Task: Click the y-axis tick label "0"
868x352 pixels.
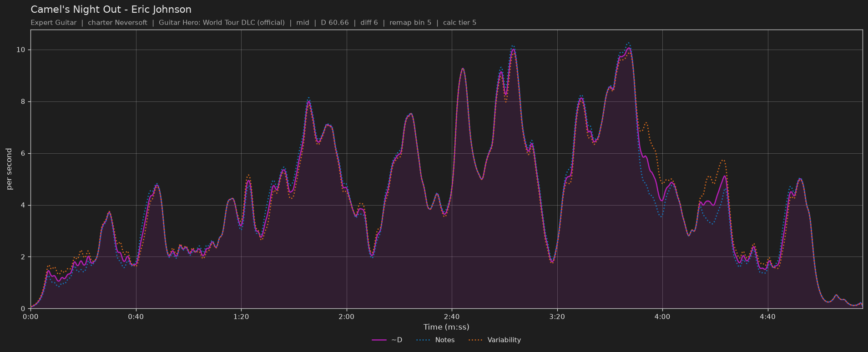Action: [24, 309]
